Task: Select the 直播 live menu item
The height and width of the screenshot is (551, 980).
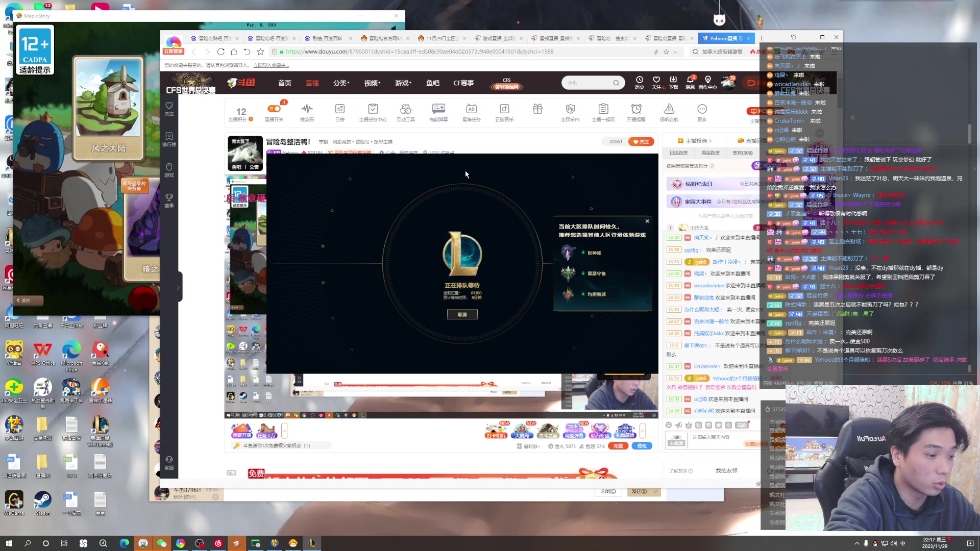Action: [312, 83]
